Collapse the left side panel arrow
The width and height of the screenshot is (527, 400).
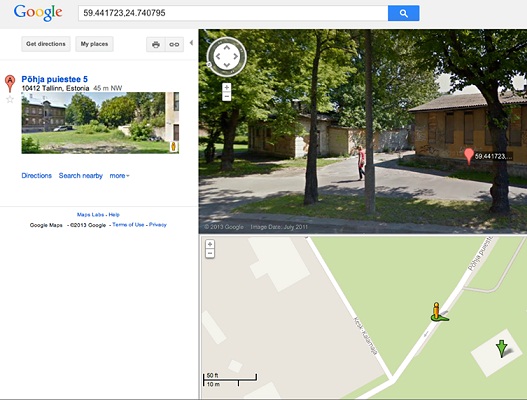191,43
